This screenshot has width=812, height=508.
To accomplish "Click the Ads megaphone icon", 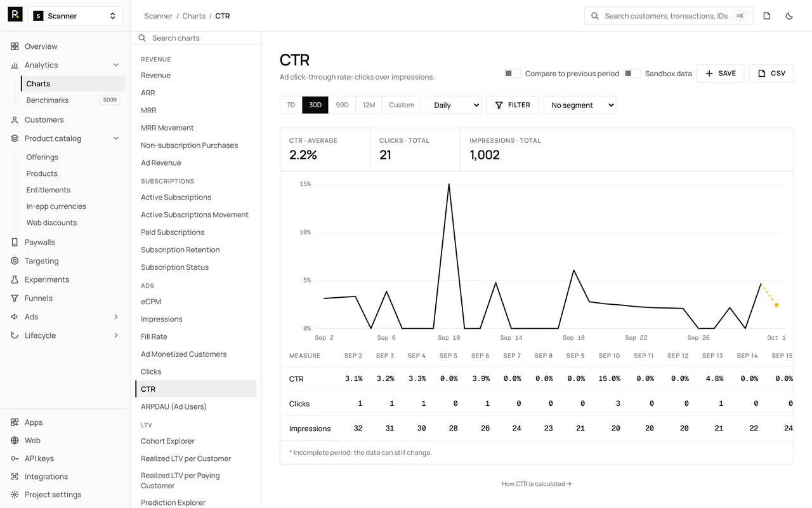I will click(15, 317).
